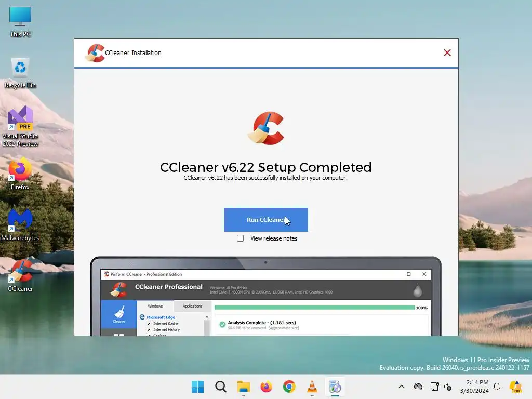
Task: Click the CCleaner logo in installer title bar
Action: 95,53
